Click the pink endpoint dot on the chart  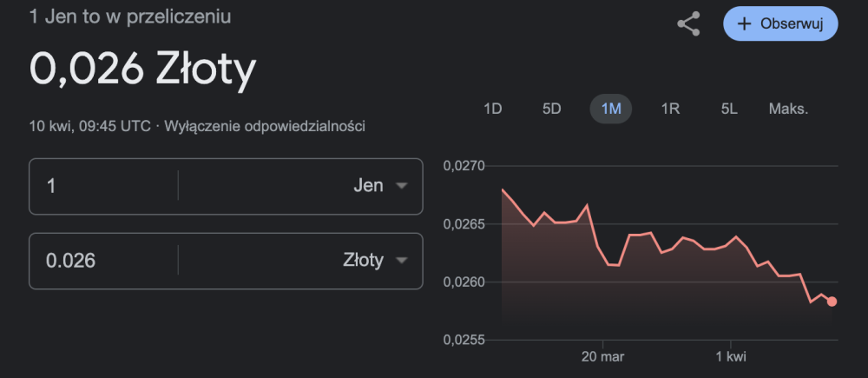point(832,302)
